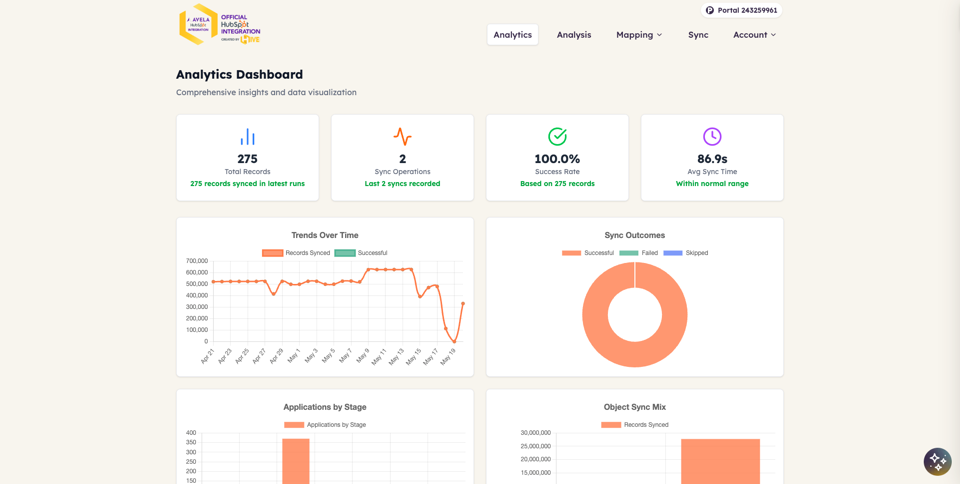Click the lowest point on the trends line
Image resolution: width=960 pixels, height=484 pixels.
coord(454,341)
